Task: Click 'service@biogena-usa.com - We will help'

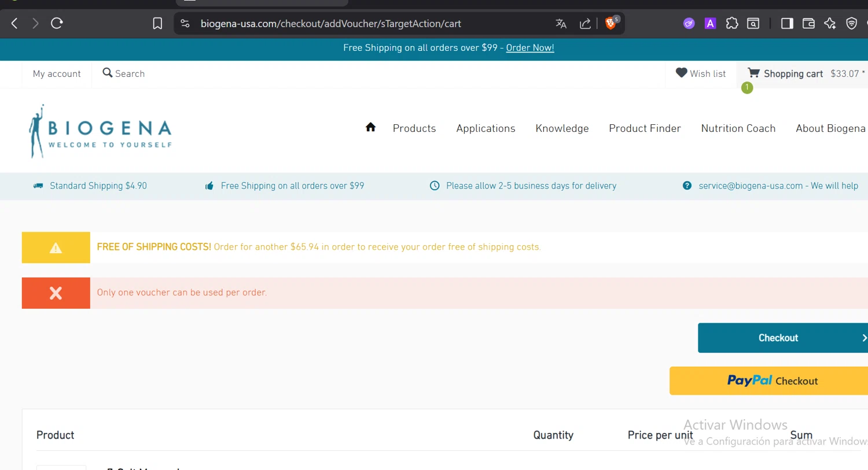Action: click(x=778, y=186)
